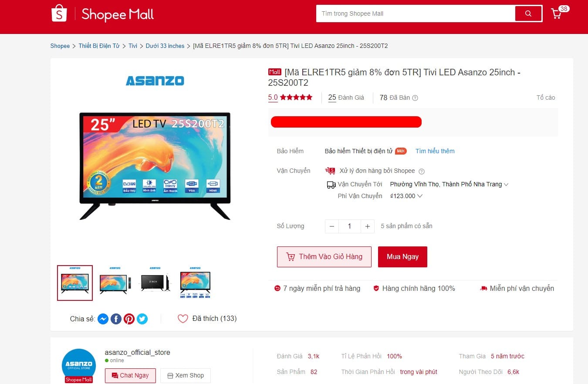
Task: Share product via Messenger icon
Action: (x=103, y=319)
